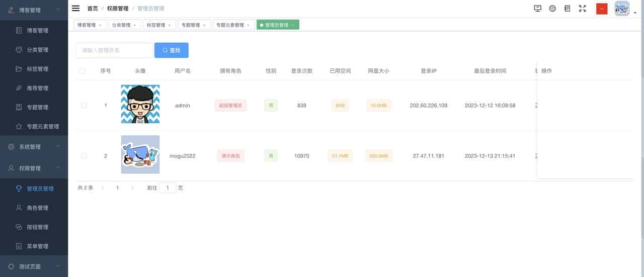Image resolution: width=644 pixels, height=277 pixels.
Task: Close the 专题管理 tab
Action: click(x=204, y=25)
